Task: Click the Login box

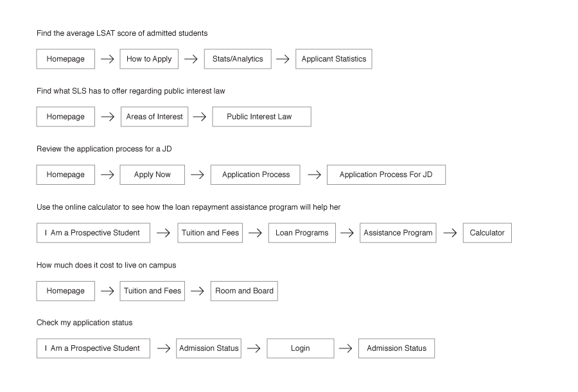Action: [x=301, y=348]
